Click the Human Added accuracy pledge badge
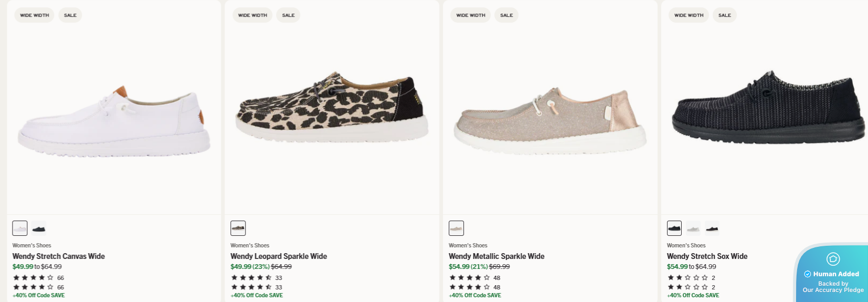The width and height of the screenshot is (868, 302). coord(832,274)
